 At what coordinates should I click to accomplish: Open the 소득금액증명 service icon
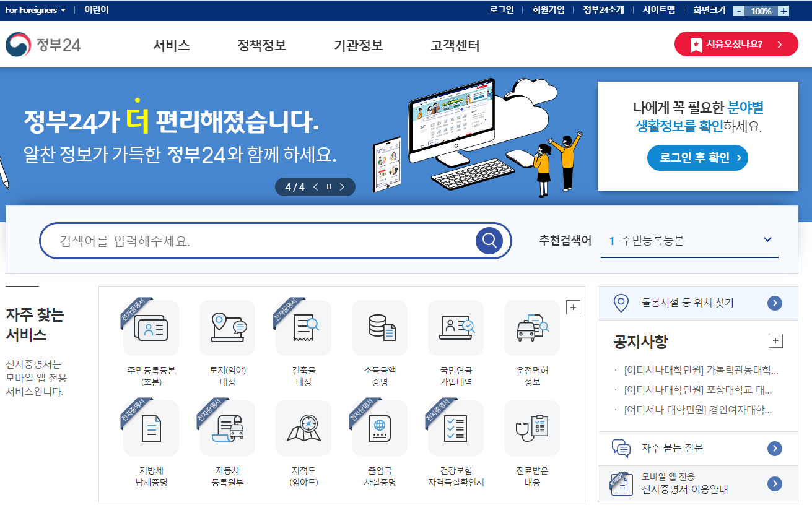(380, 328)
